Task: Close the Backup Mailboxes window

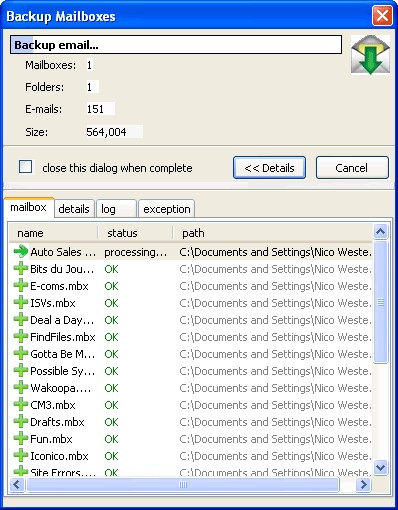Action: point(382,15)
